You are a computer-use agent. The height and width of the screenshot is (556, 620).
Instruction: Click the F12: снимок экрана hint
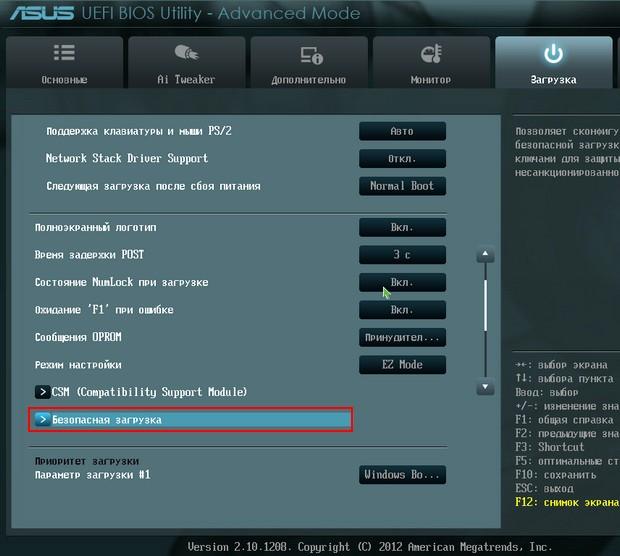tap(567, 502)
